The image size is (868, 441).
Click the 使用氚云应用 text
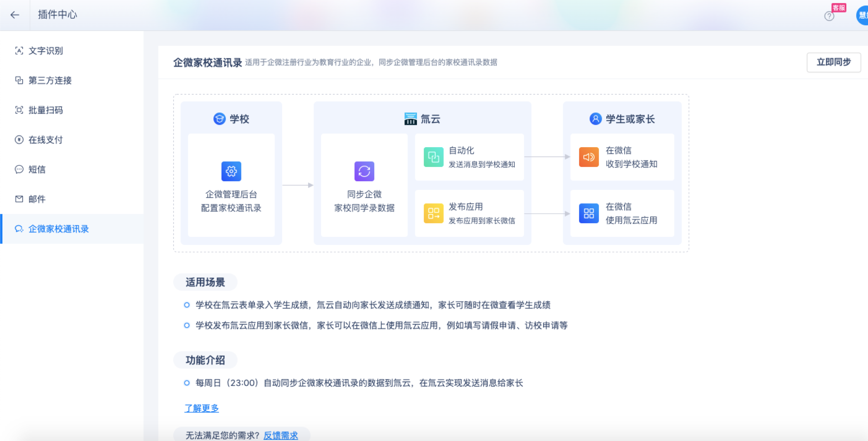pos(632,220)
